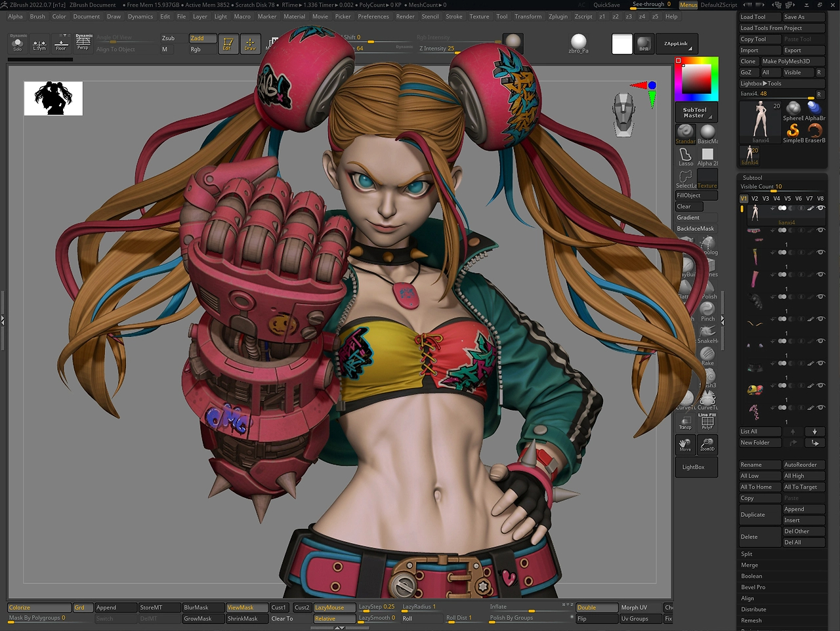This screenshot has width=840, height=631.
Task: Toggle Zadd mode
Action: [203, 38]
